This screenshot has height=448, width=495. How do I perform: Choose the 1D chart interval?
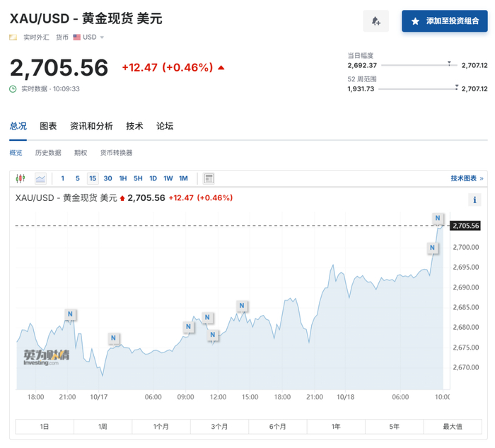pos(153,178)
